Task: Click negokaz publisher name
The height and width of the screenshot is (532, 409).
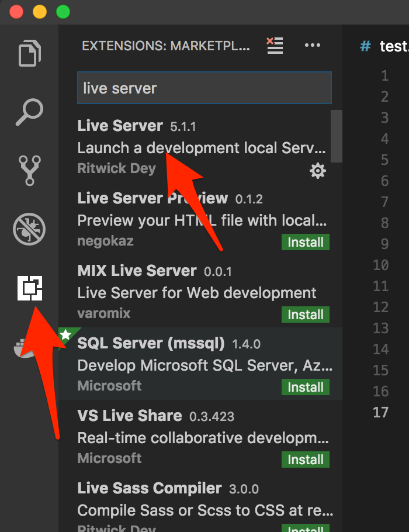Action: pyautogui.click(x=106, y=241)
